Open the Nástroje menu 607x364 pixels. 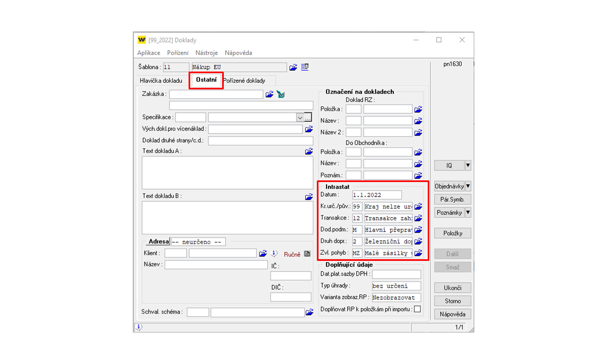(x=206, y=53)
